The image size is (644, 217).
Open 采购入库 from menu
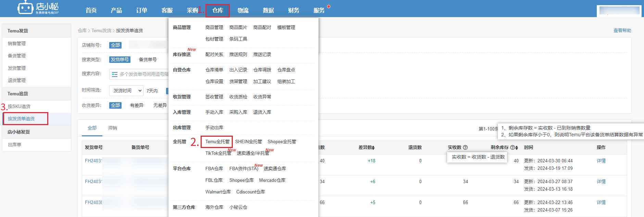238,112
